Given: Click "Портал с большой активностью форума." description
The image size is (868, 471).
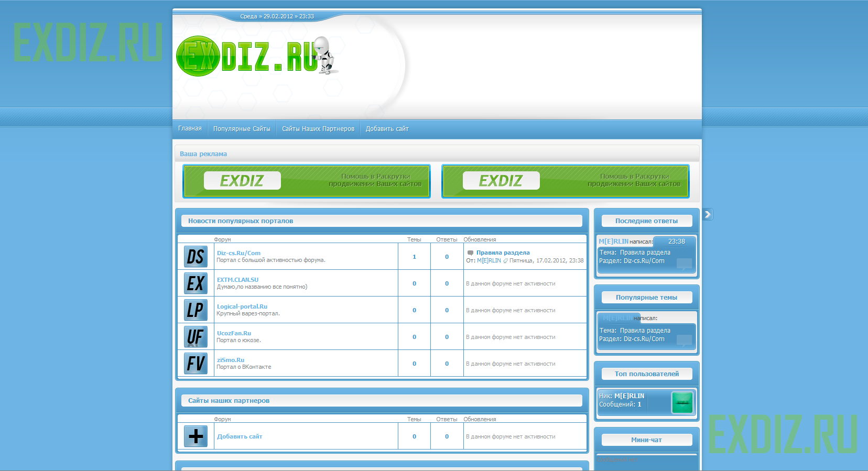Looking at the screenshot, I should click(271, 260).
